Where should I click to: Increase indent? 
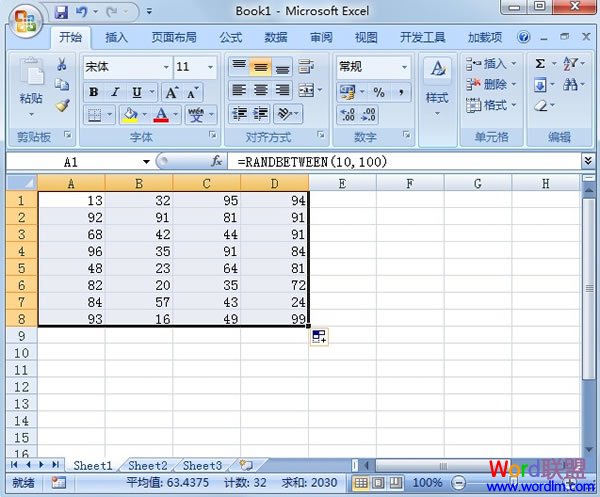(261, 114)
